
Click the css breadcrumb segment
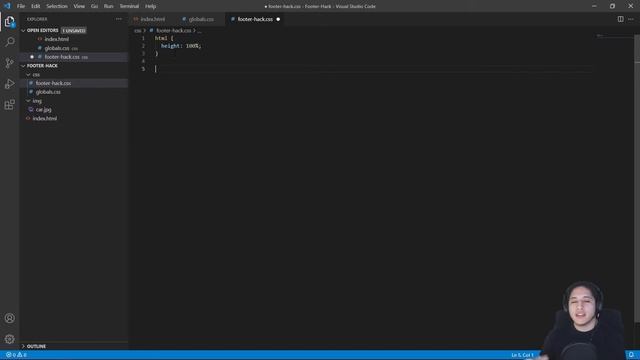(138, 31)
